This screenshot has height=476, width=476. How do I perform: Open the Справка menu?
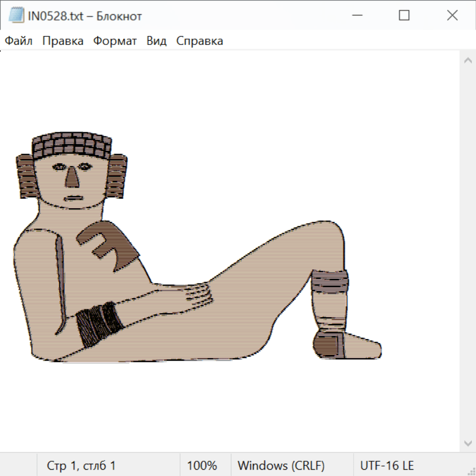[199, 41]
